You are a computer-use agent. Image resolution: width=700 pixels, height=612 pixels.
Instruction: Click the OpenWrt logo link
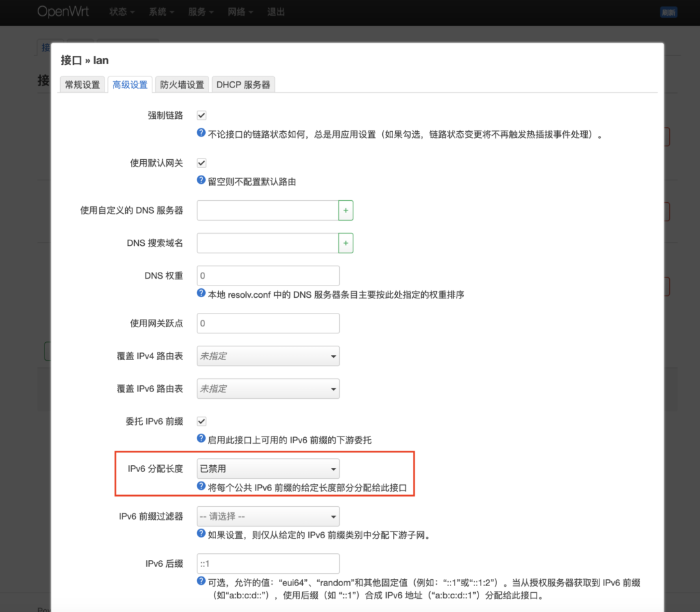tap(63, 12)
